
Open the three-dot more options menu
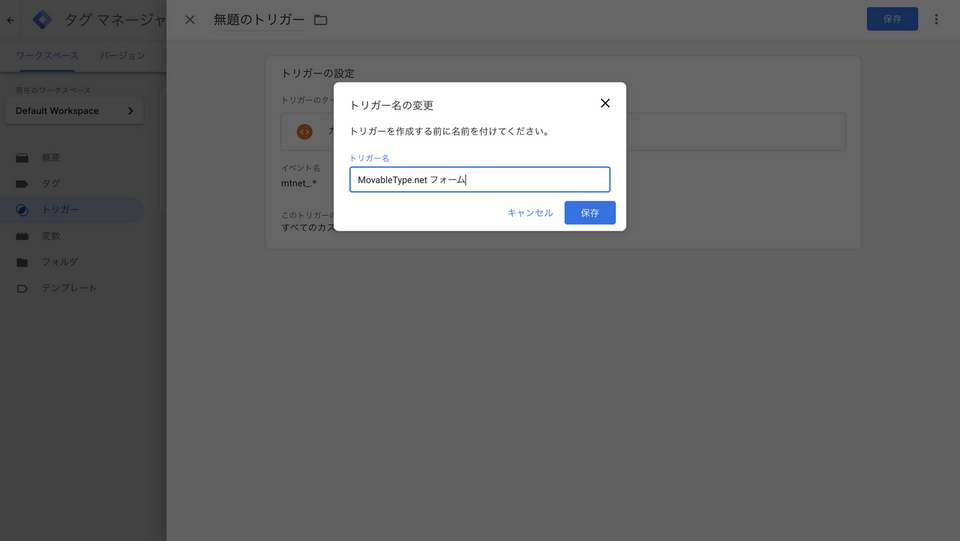point(936,19)
